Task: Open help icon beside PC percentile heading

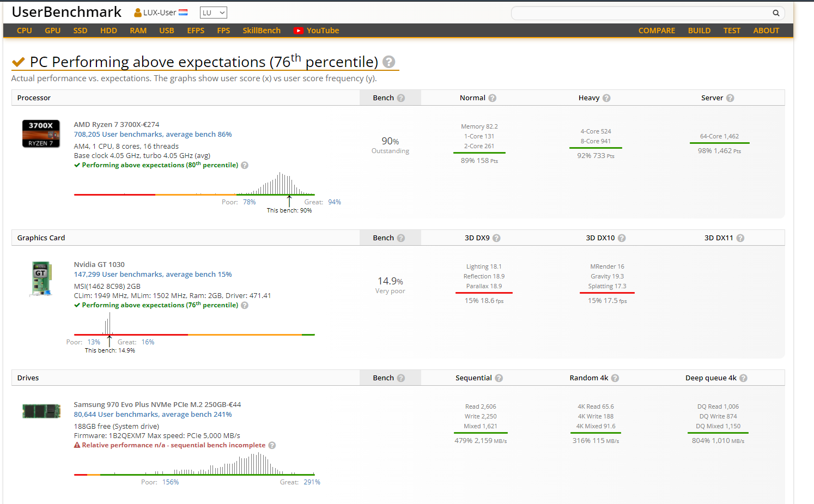Action: [388, 62]
